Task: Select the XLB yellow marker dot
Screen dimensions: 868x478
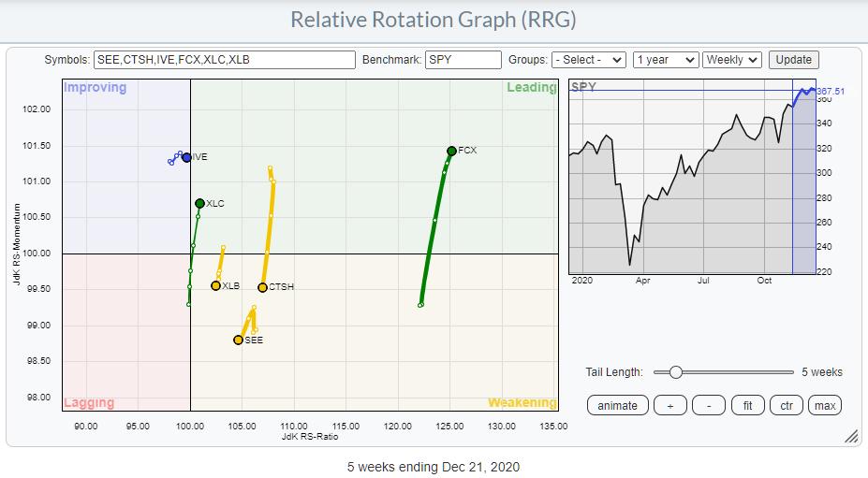Action: 215,285
